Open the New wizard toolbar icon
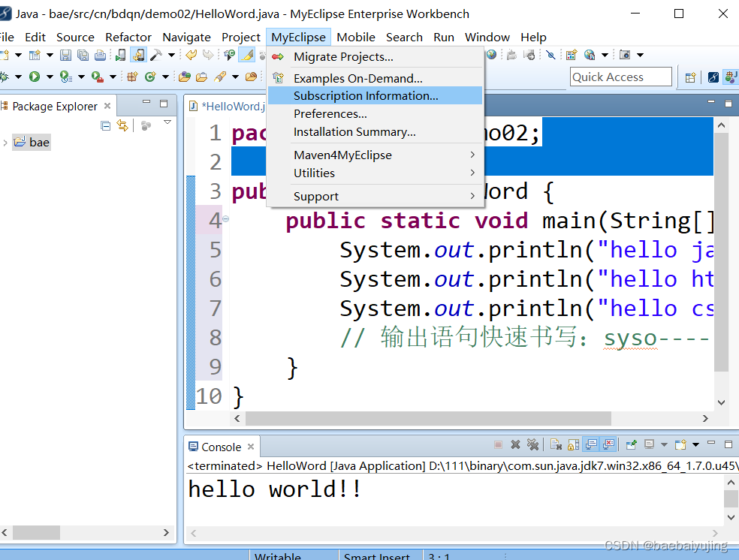The image size is (739, 560). tap(6, 54)
